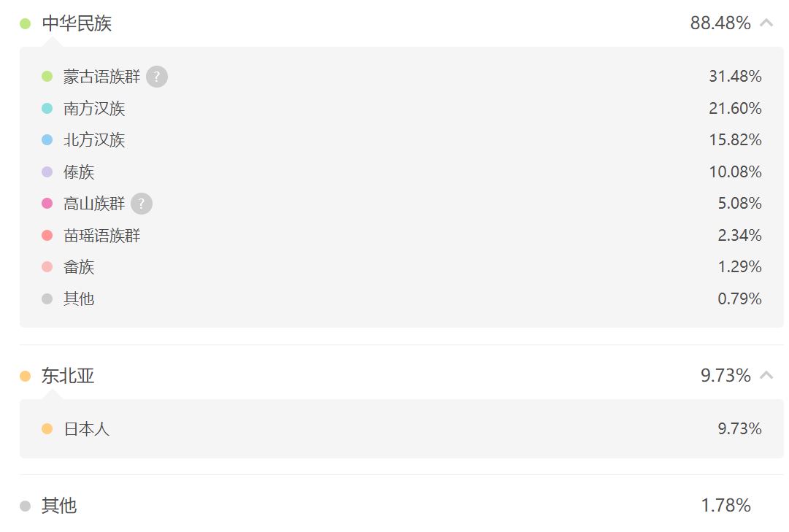This screenshot has width=789, height=532.
Task: Click the green dot beside 中华民族
Action: point(25,23)
